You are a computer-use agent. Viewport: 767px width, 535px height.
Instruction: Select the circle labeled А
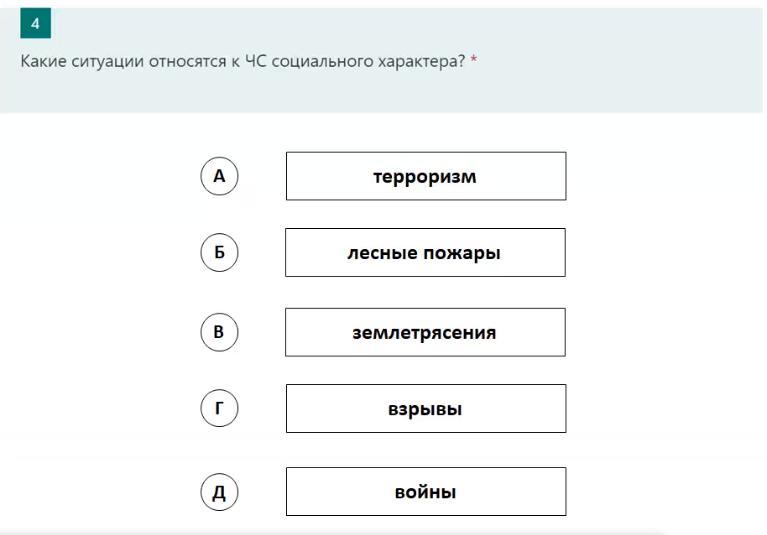tap(219, 176)
